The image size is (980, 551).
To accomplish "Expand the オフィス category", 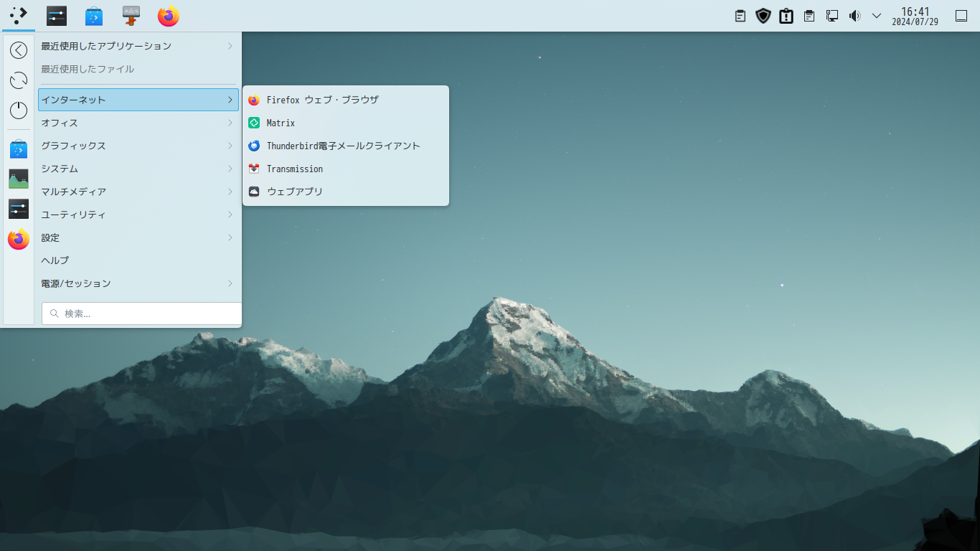I will (x=138, y=123).
